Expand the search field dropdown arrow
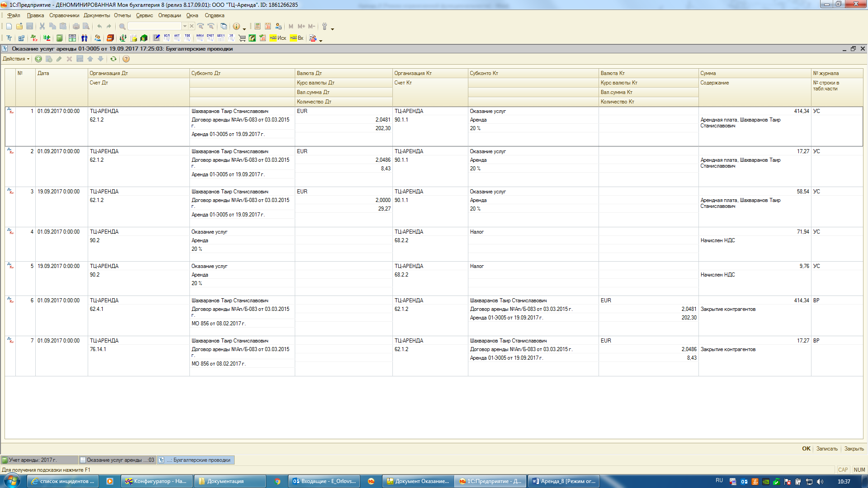 tap(184, 26)
